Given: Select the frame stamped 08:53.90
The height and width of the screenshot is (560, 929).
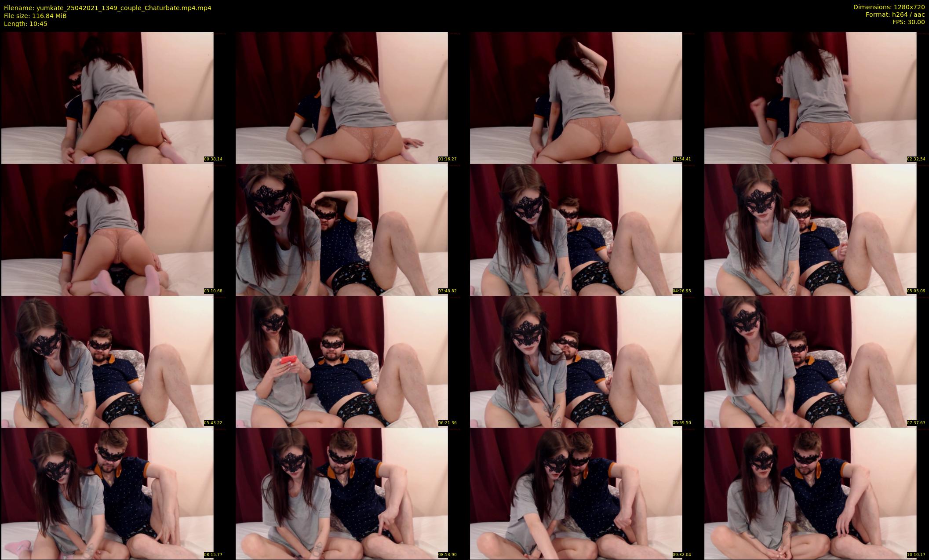Looking at the screenshot, I should (x=342, y=493).
